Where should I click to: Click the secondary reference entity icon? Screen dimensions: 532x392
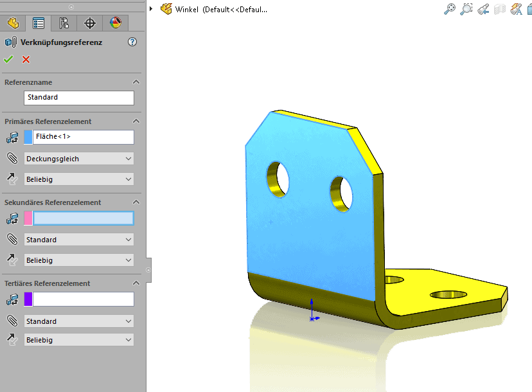coord(12,218)
